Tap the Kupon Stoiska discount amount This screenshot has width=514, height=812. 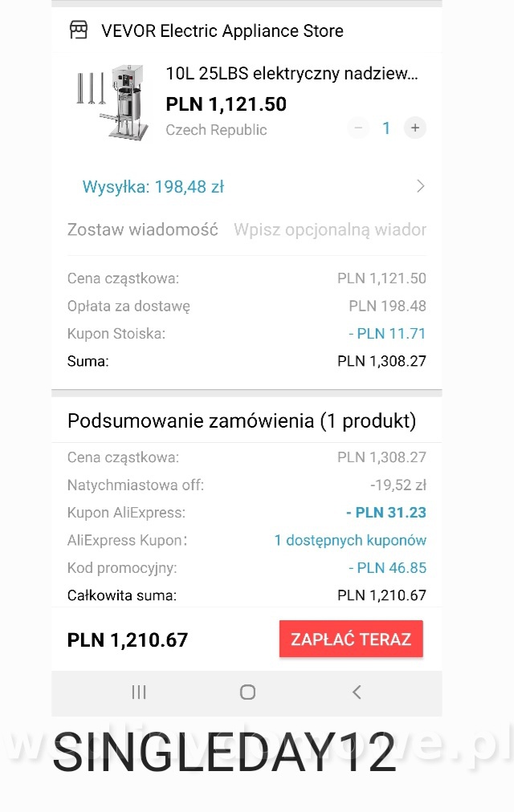[387, 334]
